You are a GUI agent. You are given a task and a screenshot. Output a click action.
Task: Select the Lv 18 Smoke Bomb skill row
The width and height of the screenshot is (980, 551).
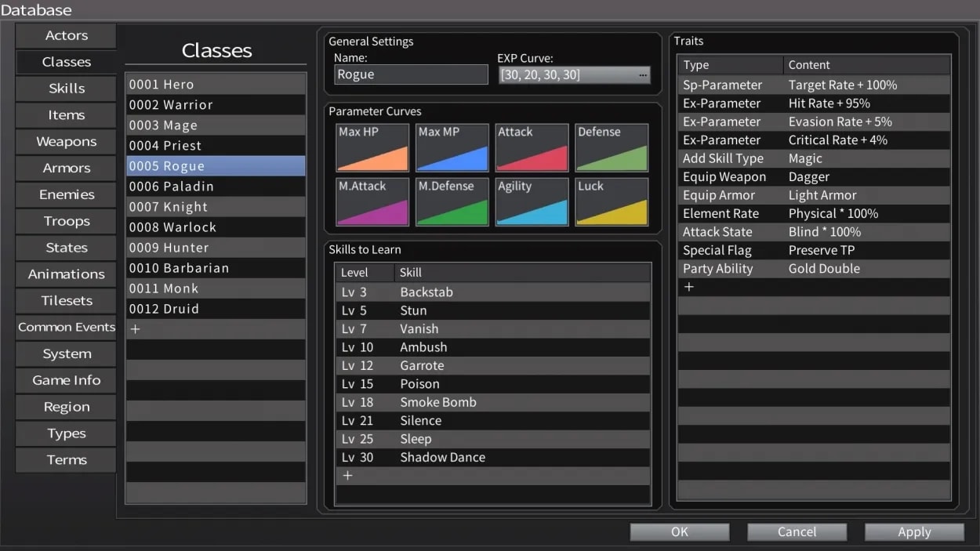coord(492,402)
